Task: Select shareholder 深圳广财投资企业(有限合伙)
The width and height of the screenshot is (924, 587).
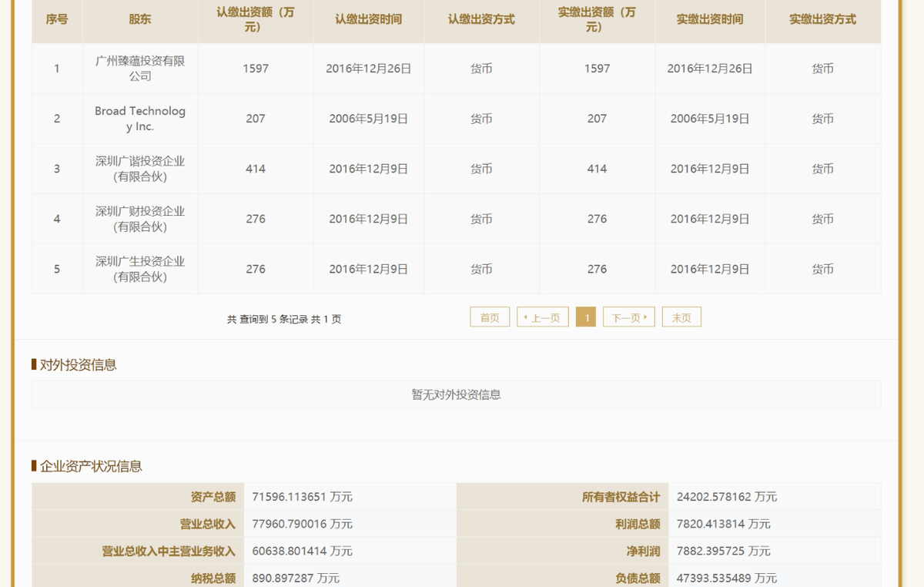Action: coord(140,219)
